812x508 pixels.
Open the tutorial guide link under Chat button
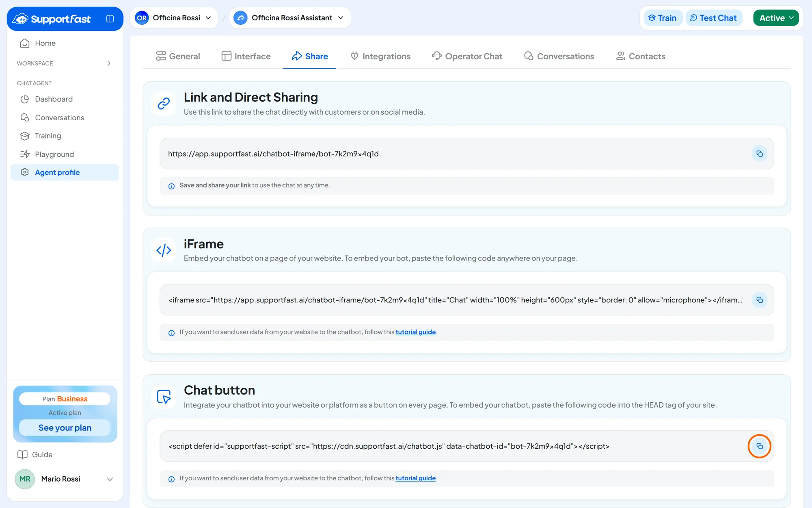point(415,478)
